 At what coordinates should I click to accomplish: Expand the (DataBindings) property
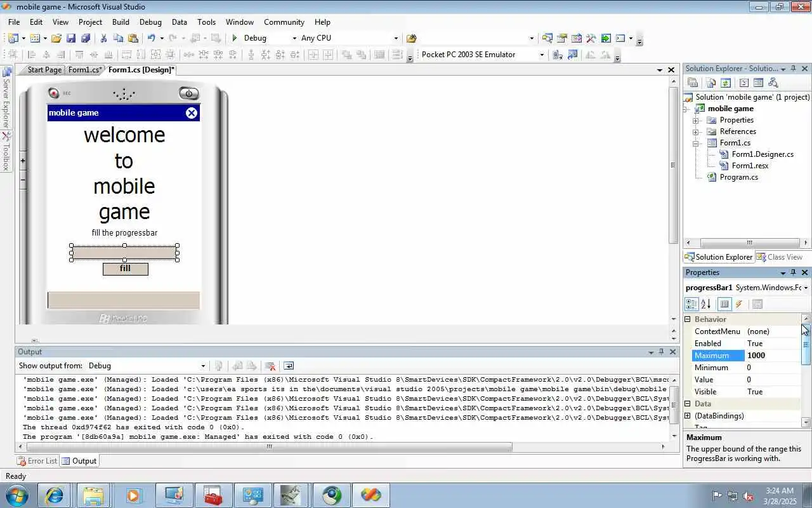[688, 416]
